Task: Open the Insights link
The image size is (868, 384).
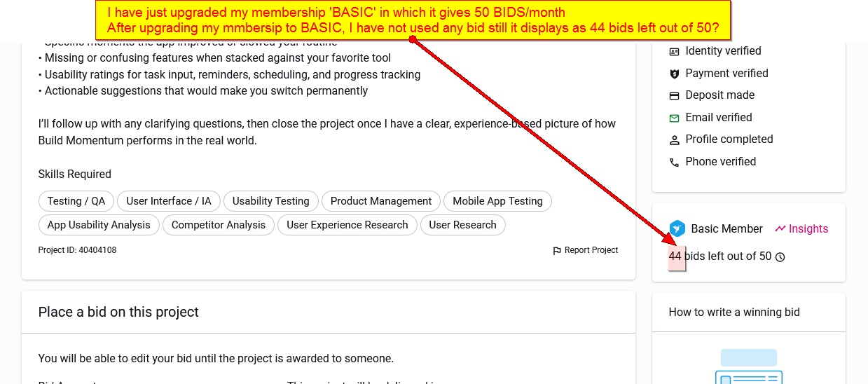Action: (x=801, y=228)
